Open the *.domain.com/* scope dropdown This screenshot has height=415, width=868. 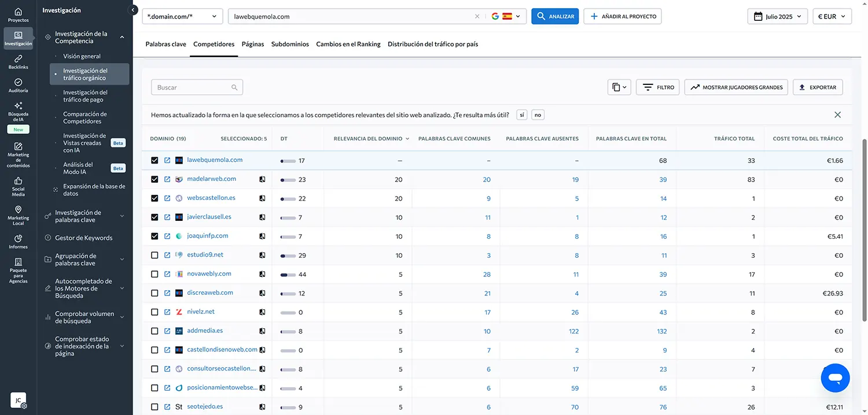point(182,16)
